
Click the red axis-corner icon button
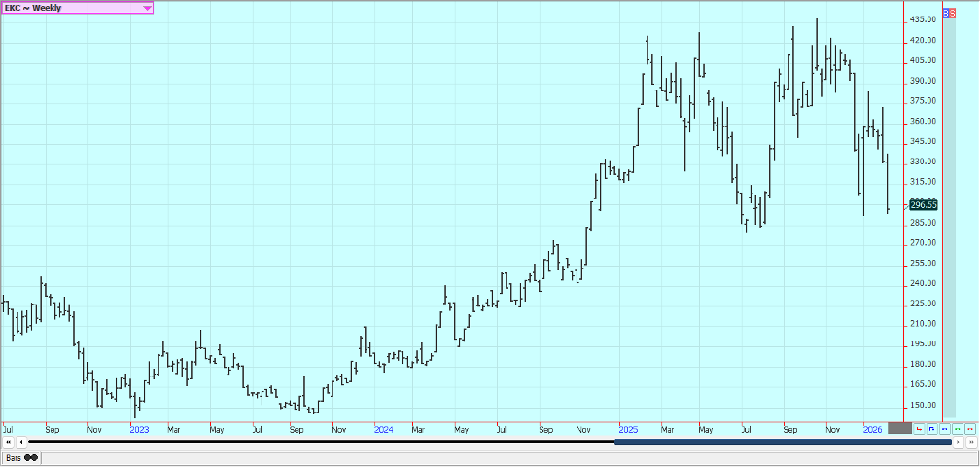point(919,428)
